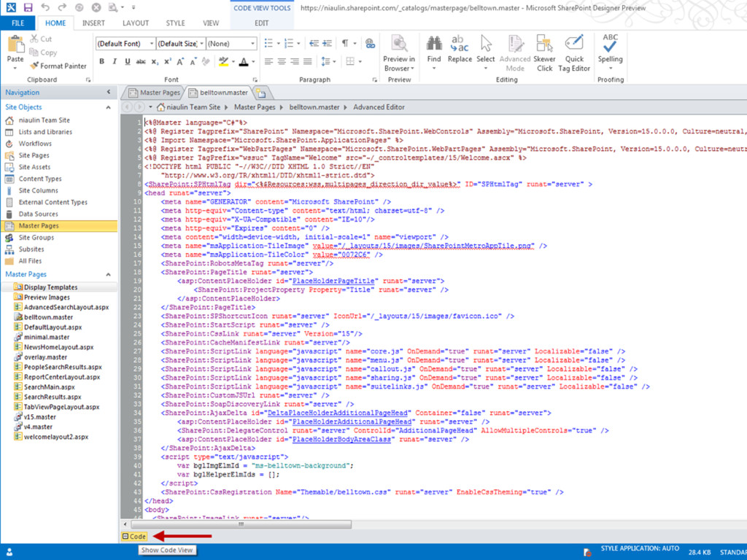Click the paragraph mark show formatting icon
747x560 pixels.
(x=345, y=43)
